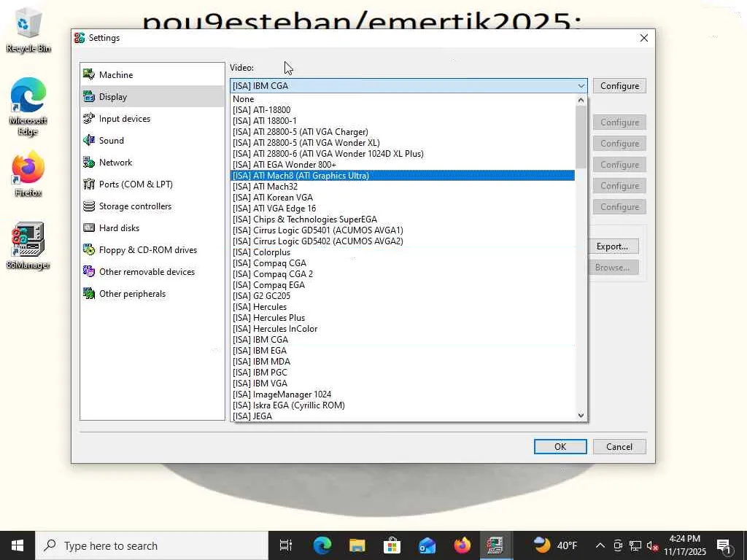Open Other removable devices category
Viewport: 747px width, 560px height.
(x=152, y=272)
